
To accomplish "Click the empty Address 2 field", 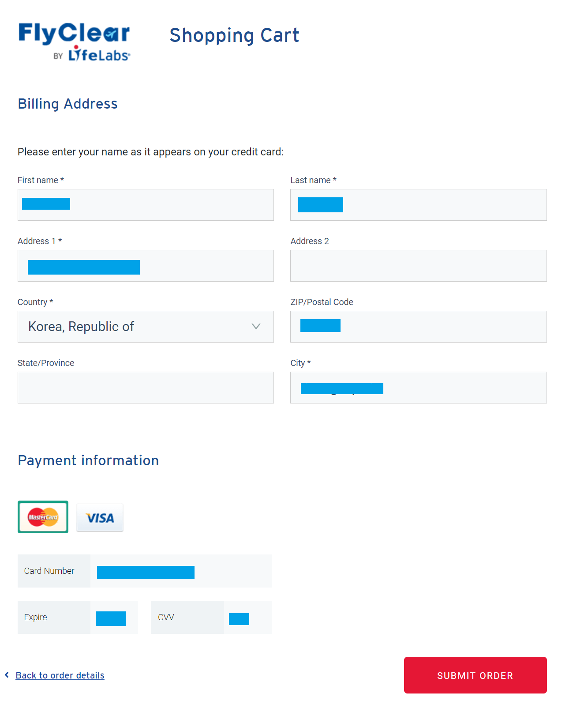I will pos(418,266).
